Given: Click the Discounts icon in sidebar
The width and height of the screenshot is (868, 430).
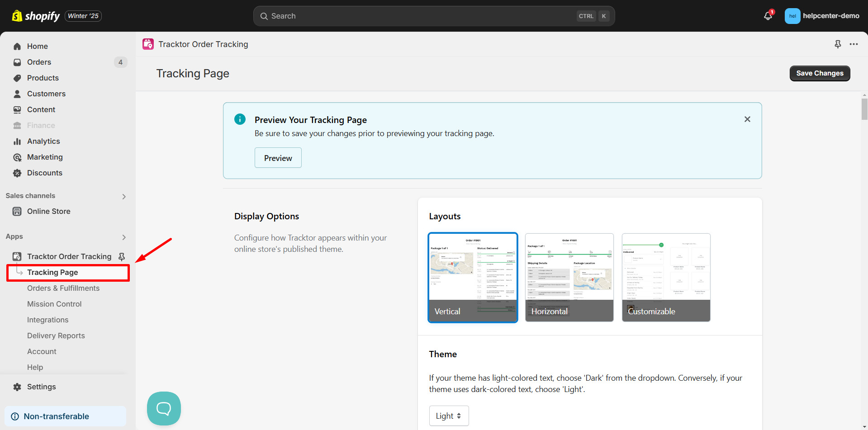Looking at the screenshot, I should [17, 173].
